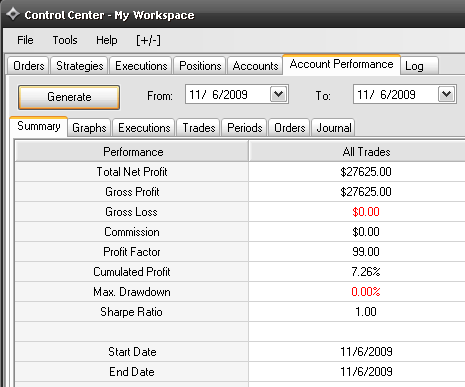Click the [+/-] menu item

148,40
